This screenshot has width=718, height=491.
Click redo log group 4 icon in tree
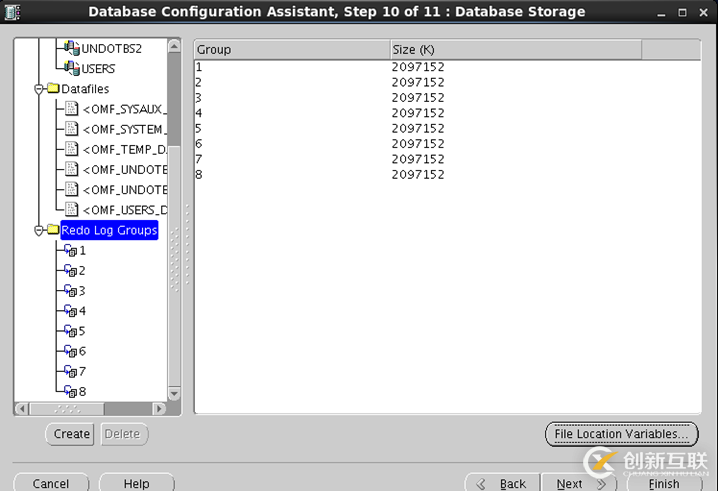coord(71,311)
